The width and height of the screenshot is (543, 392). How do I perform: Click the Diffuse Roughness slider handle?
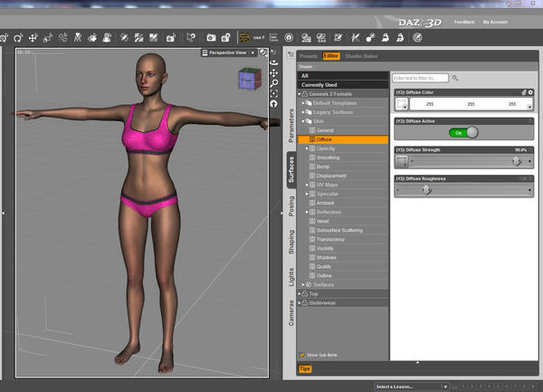pos(426,190)
